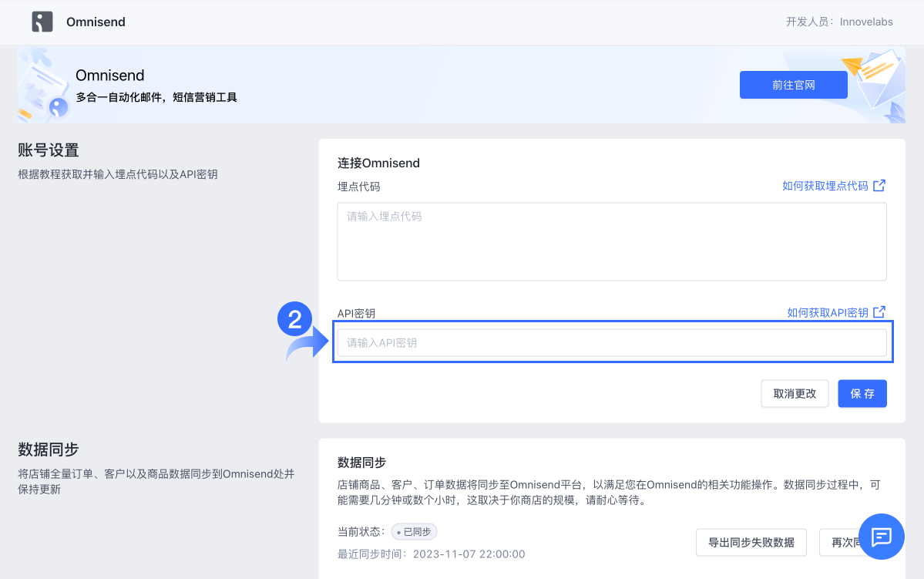Click the 导出同步失败数据 button
924x579 pixels.
point(751,543)
